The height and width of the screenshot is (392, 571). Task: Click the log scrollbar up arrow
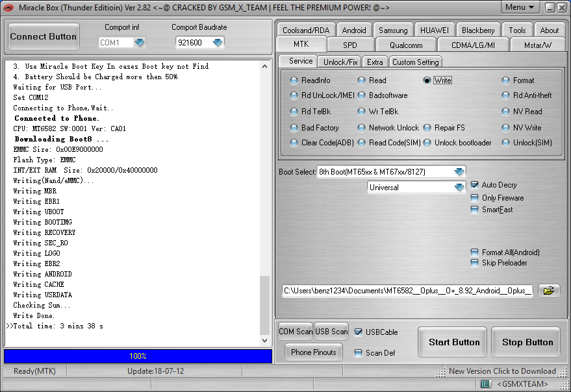(265, 66)
